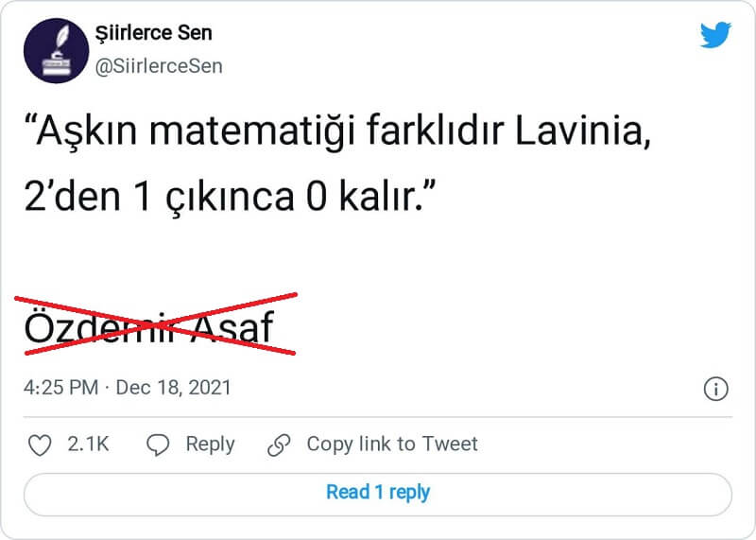Select the "Reply" text label
This screenshot has height=540, width=756.
(x=210, y=444)
